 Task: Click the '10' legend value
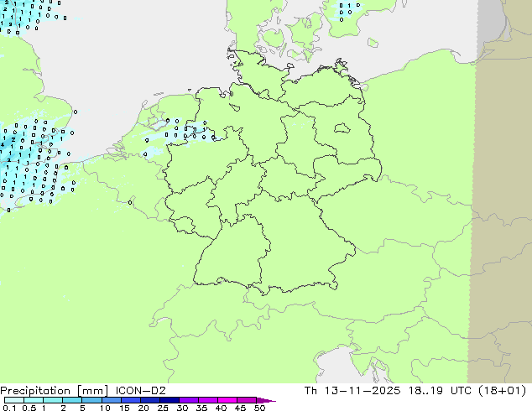(105, 408)
